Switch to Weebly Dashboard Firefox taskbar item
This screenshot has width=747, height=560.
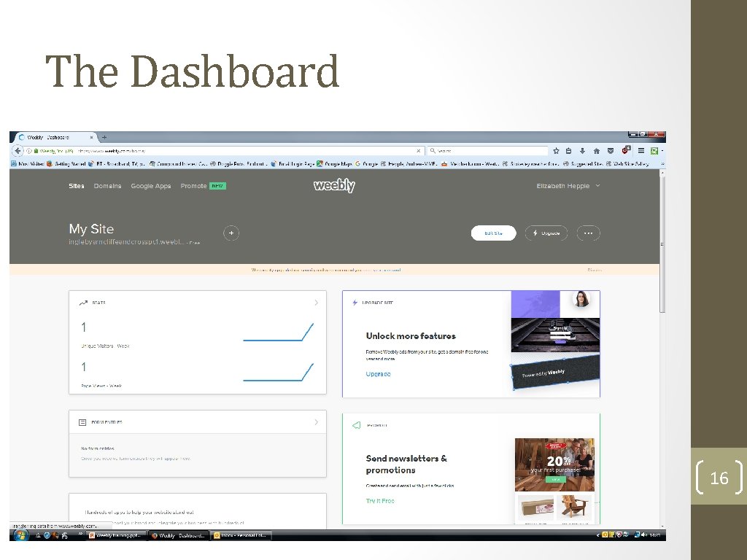[177, 535]
